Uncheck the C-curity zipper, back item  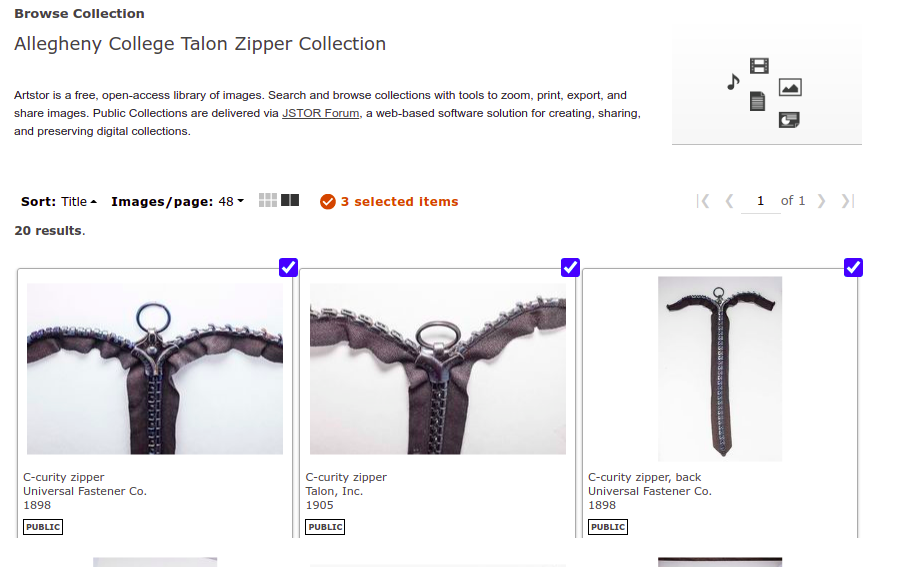pyautogui.click(x=853, y=267)
